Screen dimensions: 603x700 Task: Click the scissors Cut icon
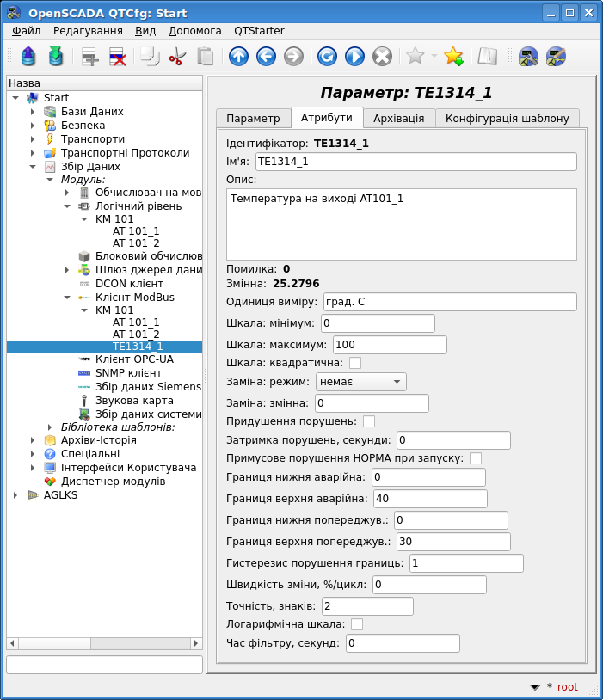tap(177, 57)
